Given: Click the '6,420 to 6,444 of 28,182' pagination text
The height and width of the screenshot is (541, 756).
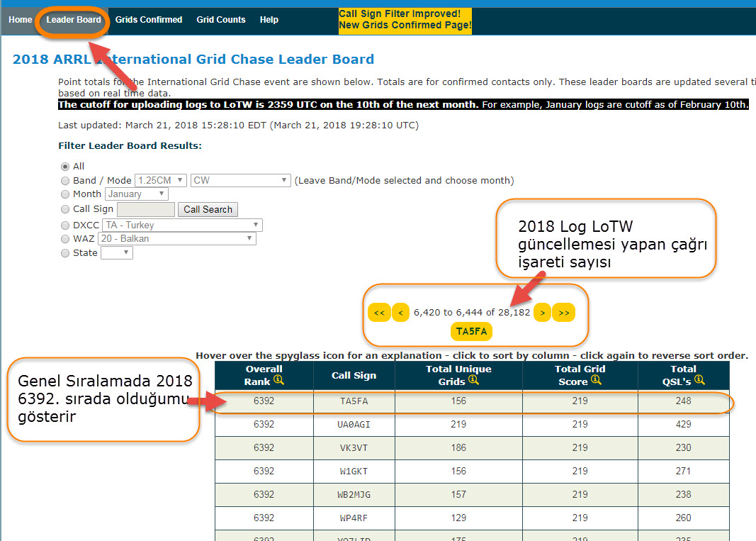Looking at the screenshot, I should (472, 312).
